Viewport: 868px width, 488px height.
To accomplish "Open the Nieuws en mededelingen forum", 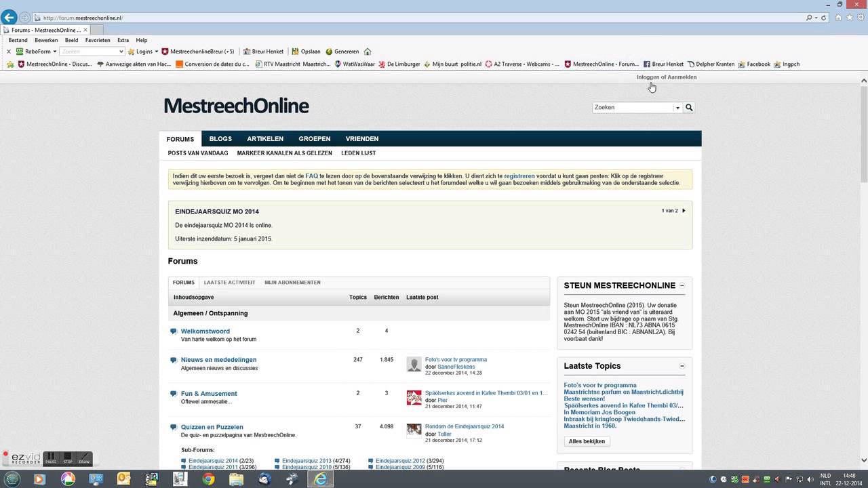I will [218, 360].
